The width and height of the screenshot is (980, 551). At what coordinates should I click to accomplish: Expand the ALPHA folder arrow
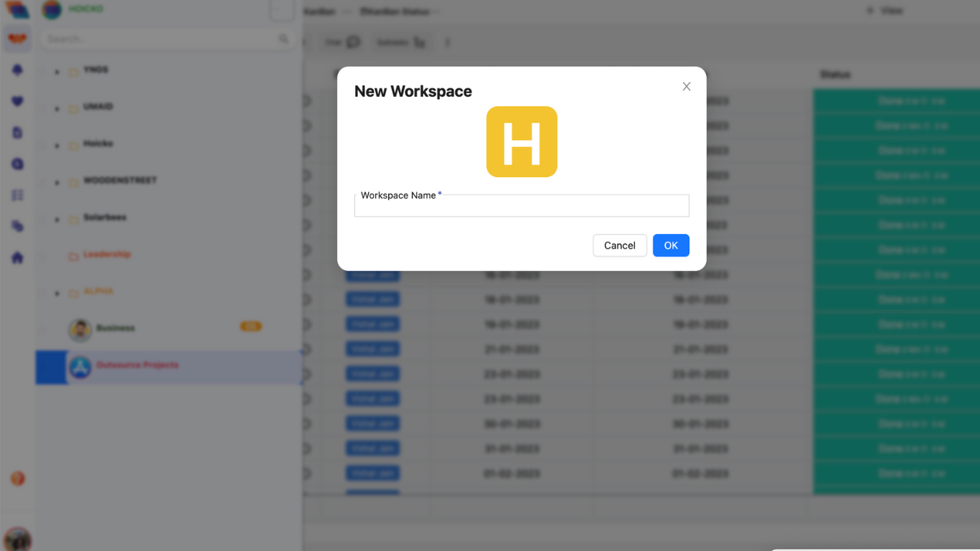(57, 293)
